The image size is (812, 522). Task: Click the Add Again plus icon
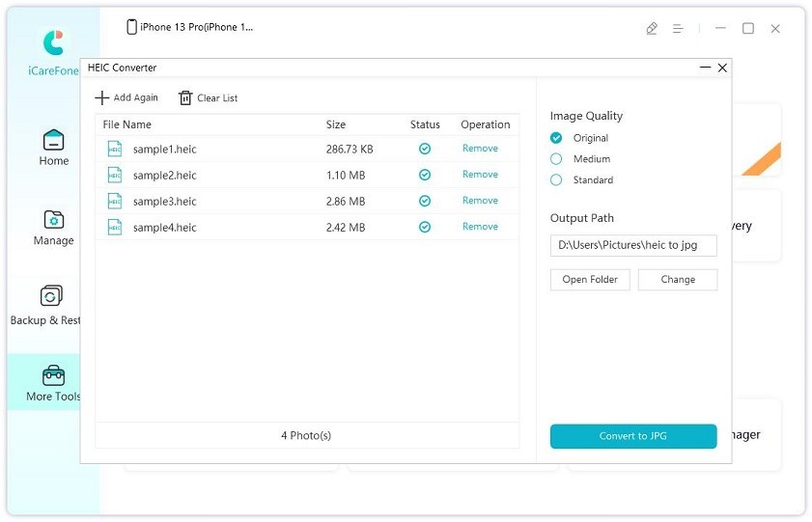pyautogui.click(x=102, y=97)
